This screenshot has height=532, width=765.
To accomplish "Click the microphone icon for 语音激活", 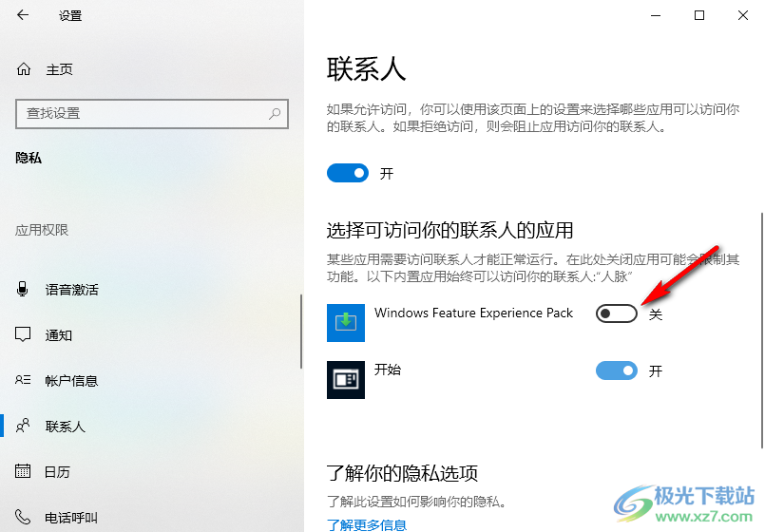I will [23, 289].
